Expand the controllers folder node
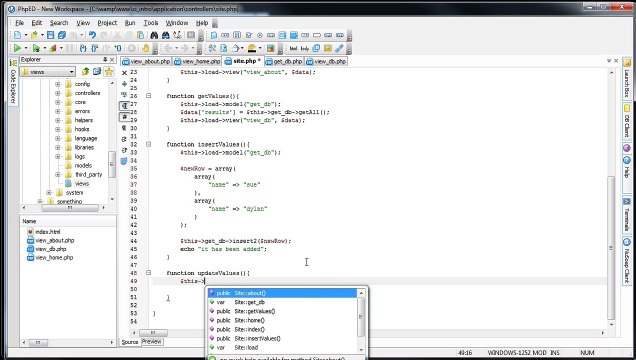The width and height of the screenshot is (636, 360). (x=58, y=93)
